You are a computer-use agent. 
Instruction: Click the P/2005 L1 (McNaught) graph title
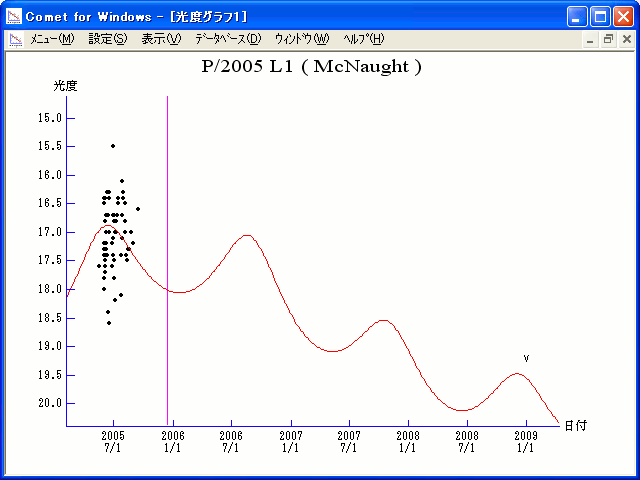point(312,67)
